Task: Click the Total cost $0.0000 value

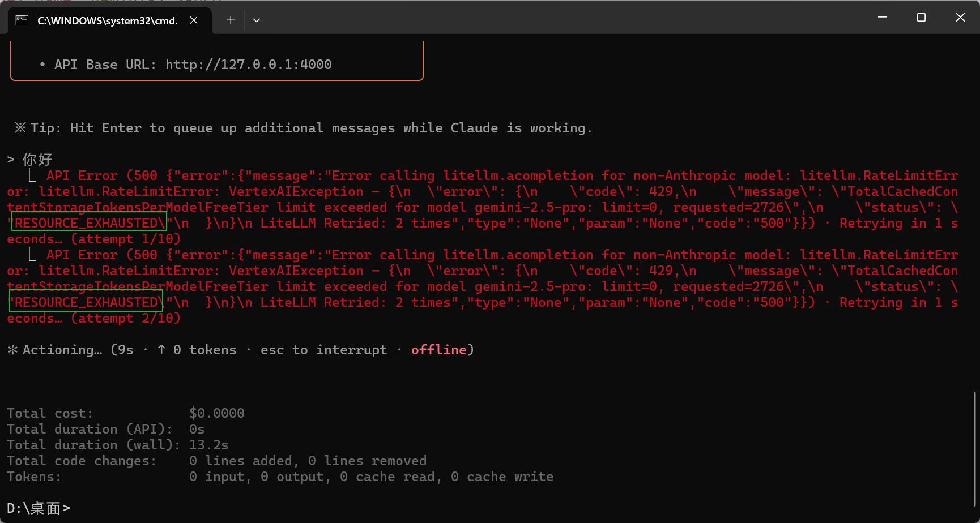Action: coord(217,413)
